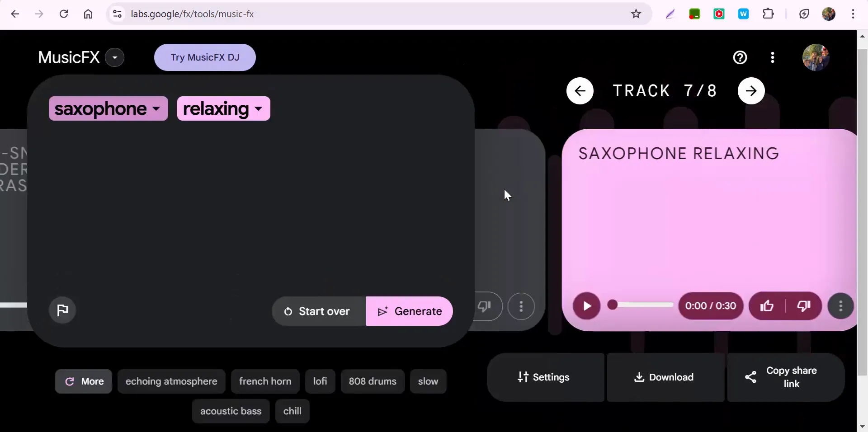Image resolution: width=868 pixels, height=432 pixels.
Task: Thumbs up the Saxophone Relaxing track
Action: point(767,306)
